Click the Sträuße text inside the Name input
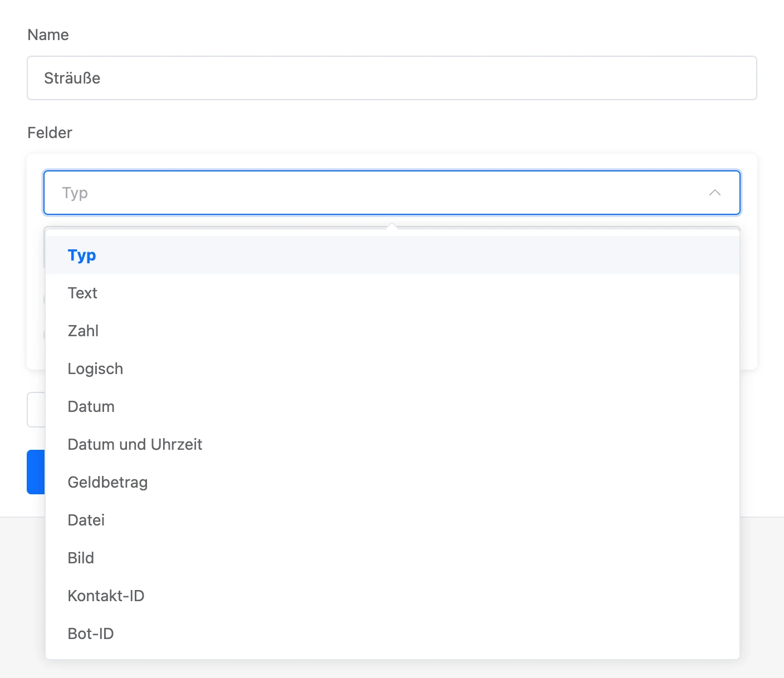The image size is (784, 678). tap(72, 78)
